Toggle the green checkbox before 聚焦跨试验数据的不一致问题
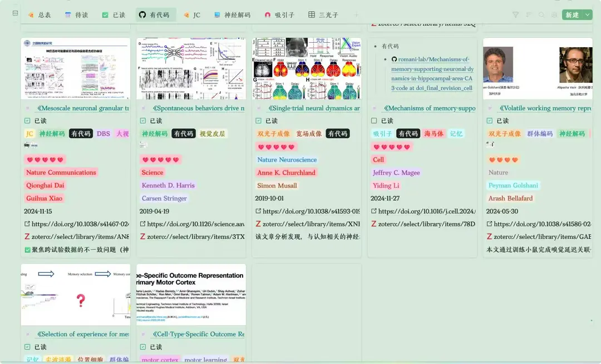The height and width of the screenshot is (364, 601). pyautogui.click(x=27, y=250)
